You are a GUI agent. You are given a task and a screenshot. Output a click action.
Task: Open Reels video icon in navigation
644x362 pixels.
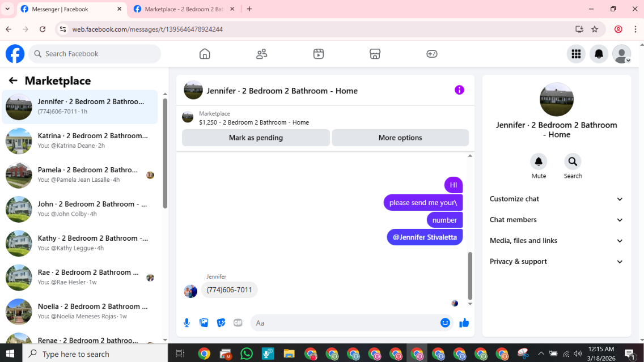pos(318,54)
